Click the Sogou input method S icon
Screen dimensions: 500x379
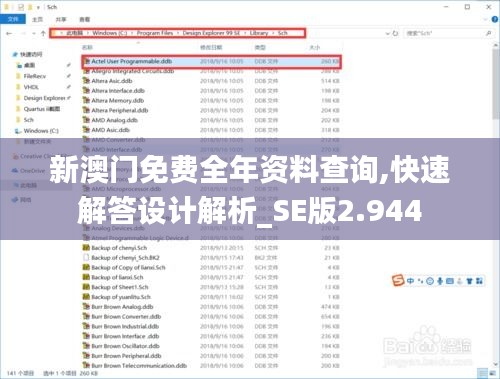[x=398, y=281]
